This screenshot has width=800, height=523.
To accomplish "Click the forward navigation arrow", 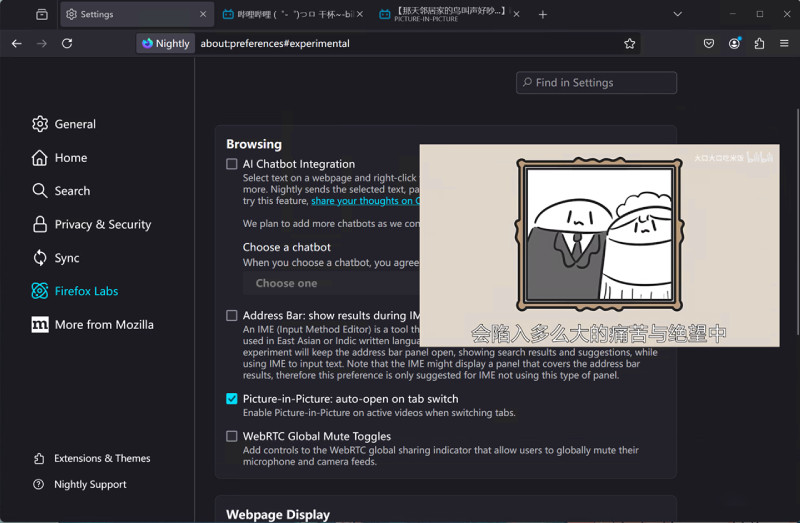I will (42, 43).
